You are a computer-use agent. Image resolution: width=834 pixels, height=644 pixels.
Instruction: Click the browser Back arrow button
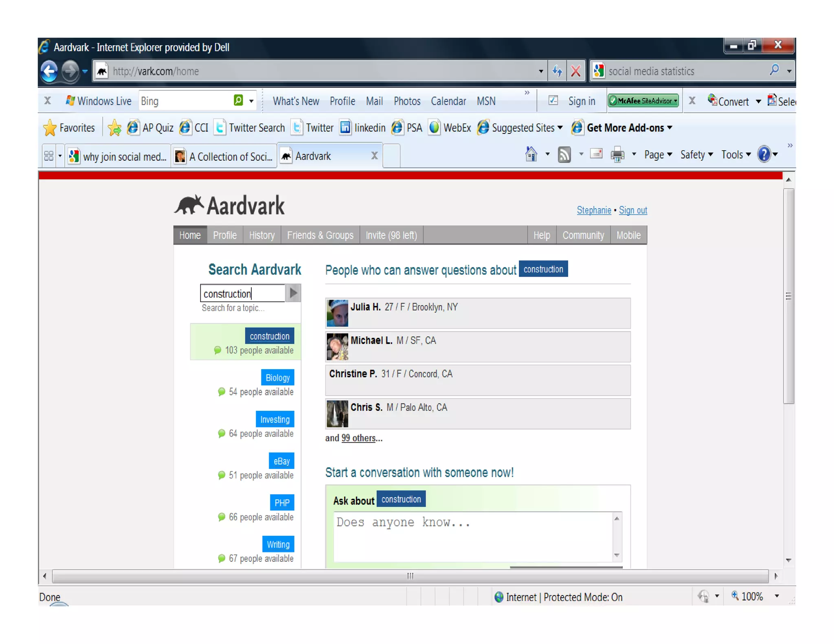point(50,72)
